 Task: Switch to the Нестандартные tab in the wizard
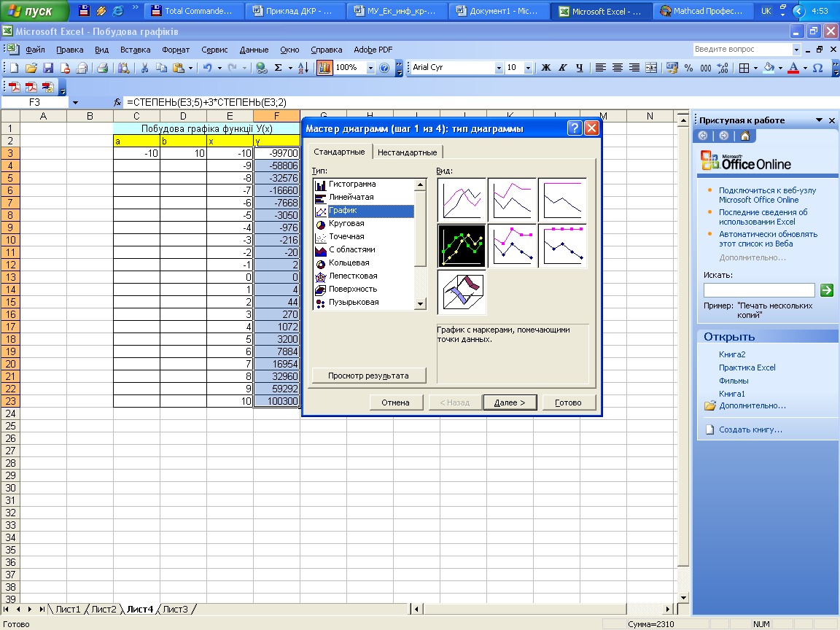(x=407, y=152)
